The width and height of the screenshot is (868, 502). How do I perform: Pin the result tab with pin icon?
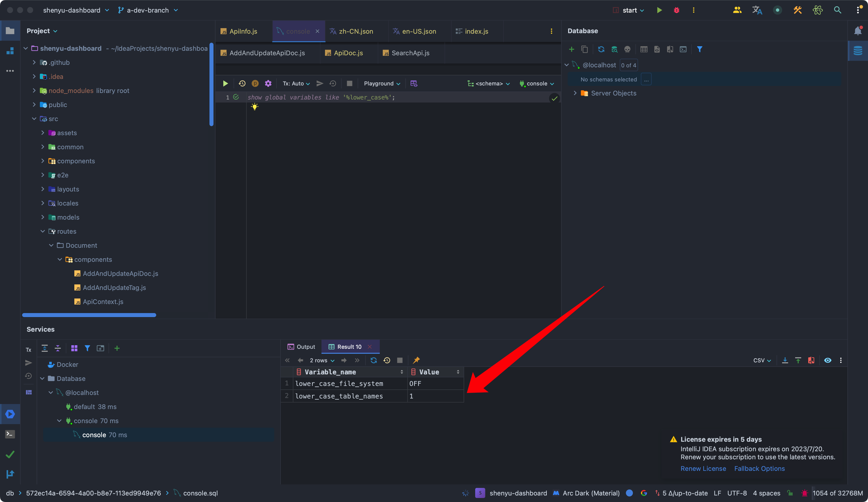coord(416,360)
